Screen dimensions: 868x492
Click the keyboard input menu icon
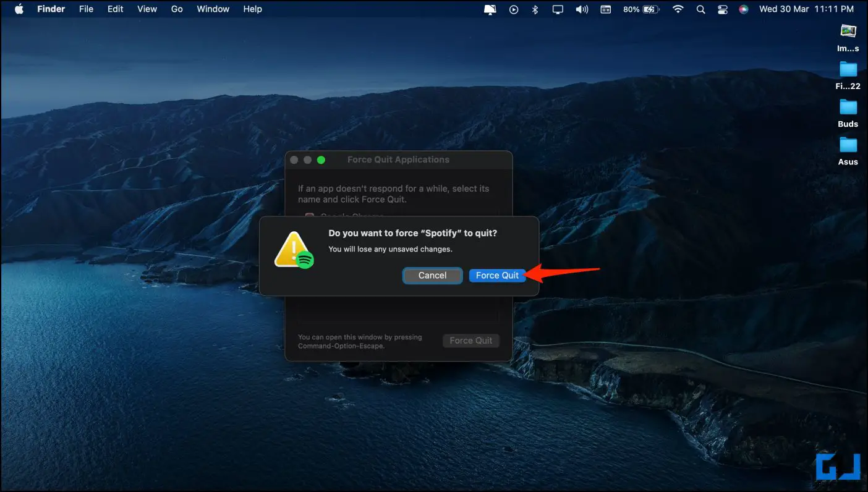(x=606, y=9)
